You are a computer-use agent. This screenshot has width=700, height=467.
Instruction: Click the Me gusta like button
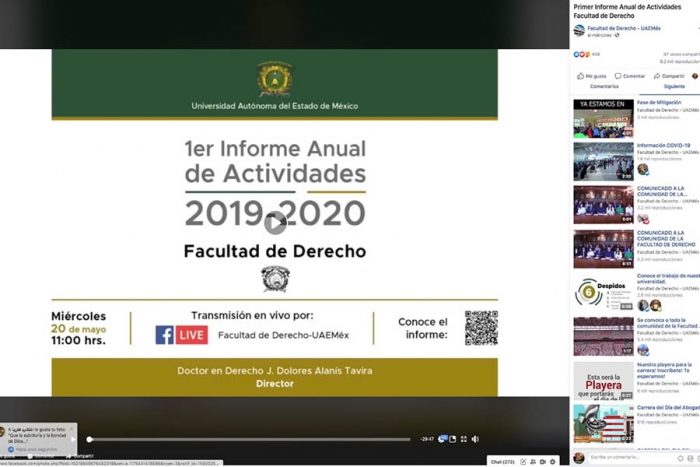(592, 76)
